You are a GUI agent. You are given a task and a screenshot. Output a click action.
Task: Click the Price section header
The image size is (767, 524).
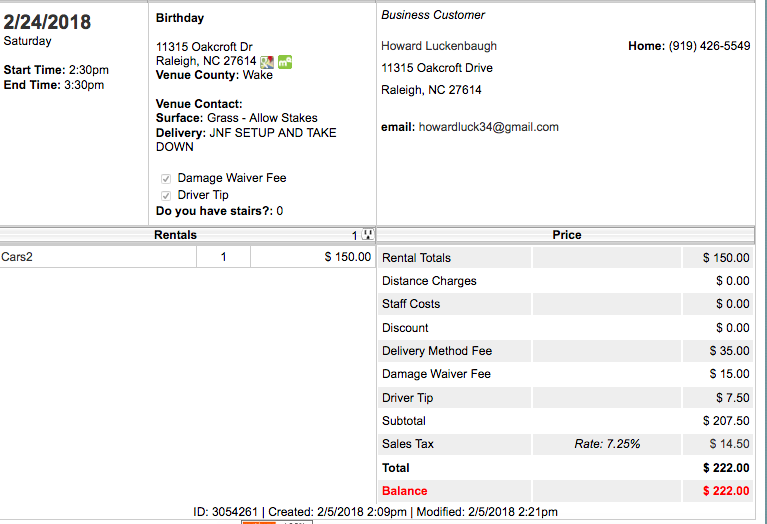coord(566,235)
